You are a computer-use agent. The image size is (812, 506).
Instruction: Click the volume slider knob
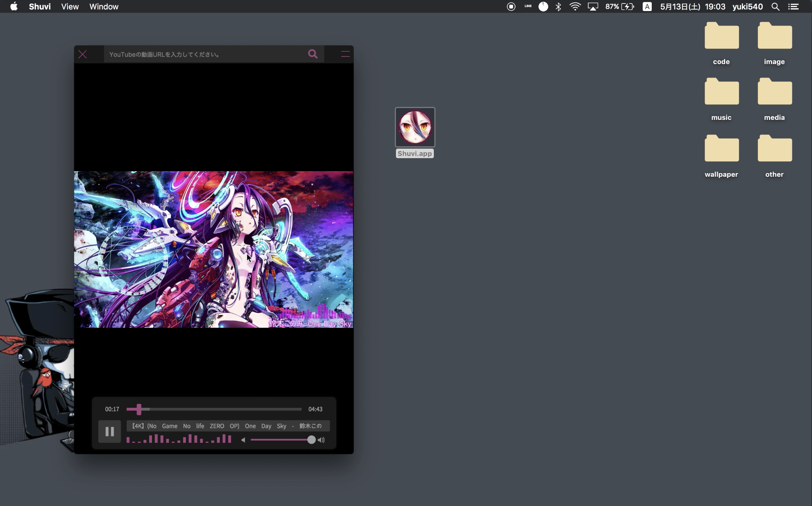click(311, 440)
